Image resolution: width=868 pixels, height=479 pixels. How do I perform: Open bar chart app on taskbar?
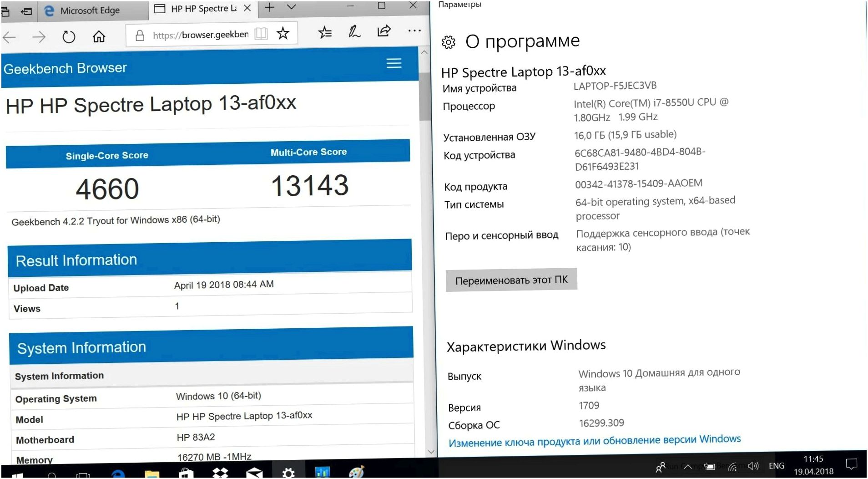(x=322, y=472)
